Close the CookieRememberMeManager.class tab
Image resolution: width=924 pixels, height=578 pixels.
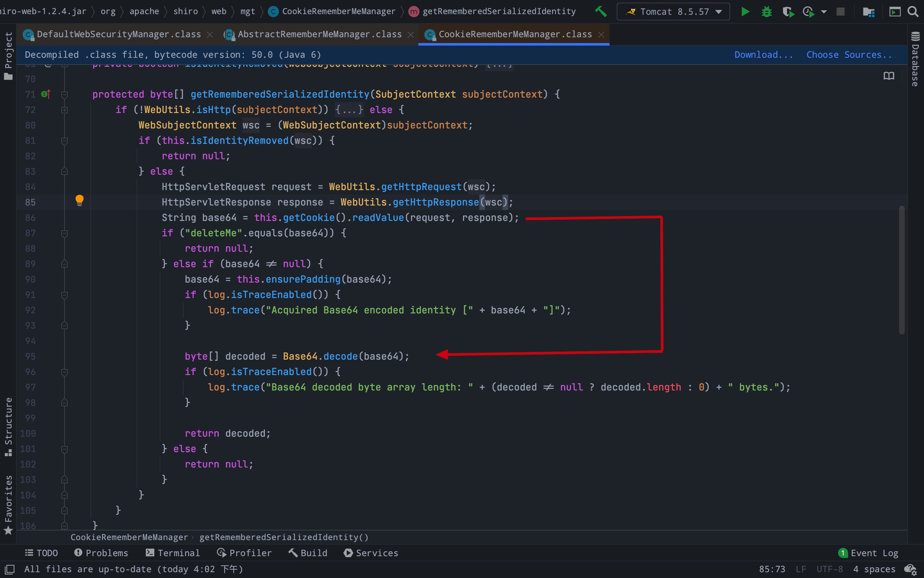click(x=601, y=35)
